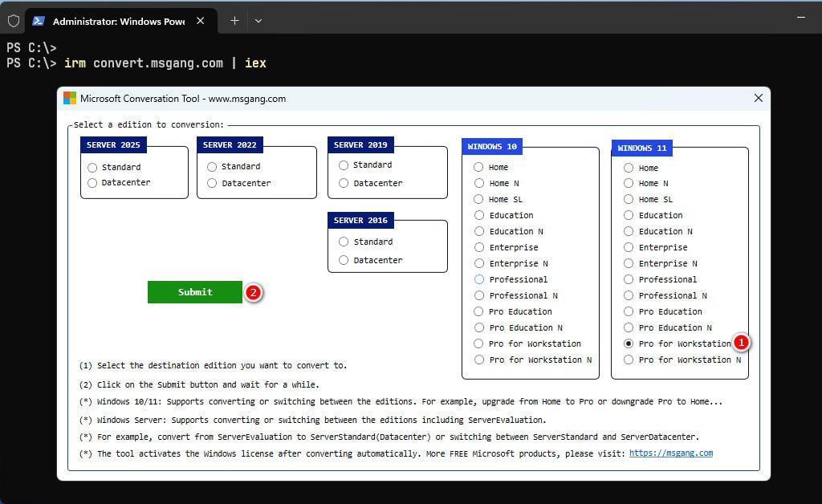The height and width of the screenshot is (504, 822).
Task: Click the shield icon in terminal title bar
Action: [x=14, y=21]
